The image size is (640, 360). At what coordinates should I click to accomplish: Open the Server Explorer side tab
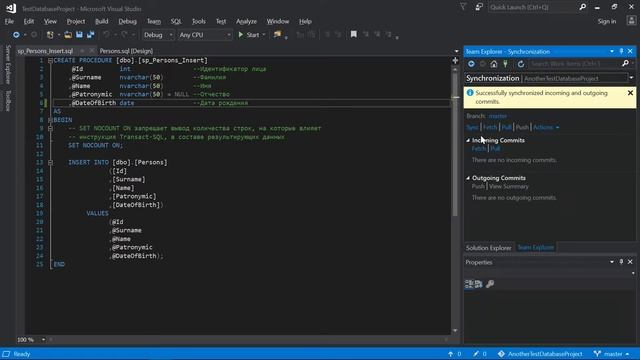pyautogui.click(x=8, y=64)
